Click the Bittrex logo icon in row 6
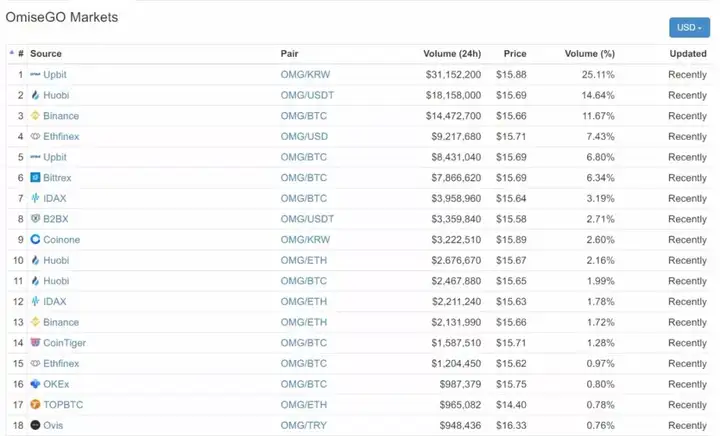Image resolution: width=720 pixels, height=436 pixels. [35, 178]
